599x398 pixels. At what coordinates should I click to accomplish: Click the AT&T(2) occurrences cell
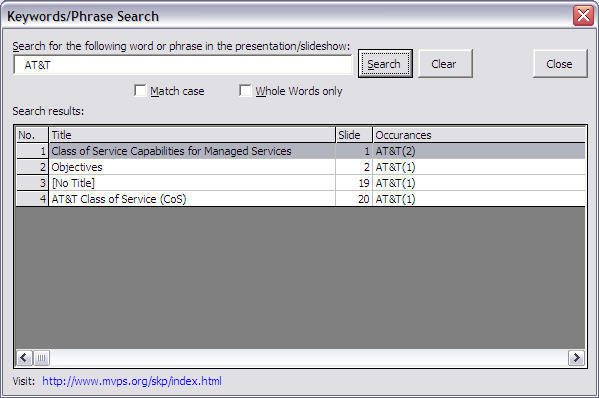coord(479,151)
